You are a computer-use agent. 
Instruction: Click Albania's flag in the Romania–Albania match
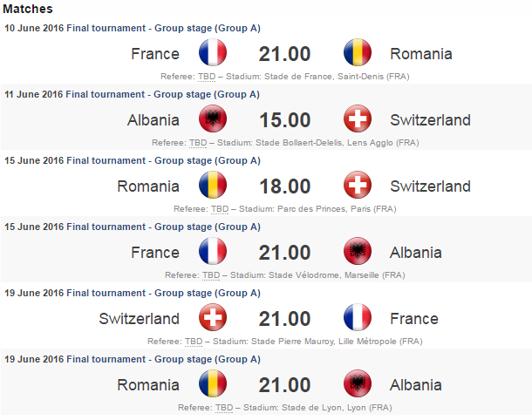point(358,384)
